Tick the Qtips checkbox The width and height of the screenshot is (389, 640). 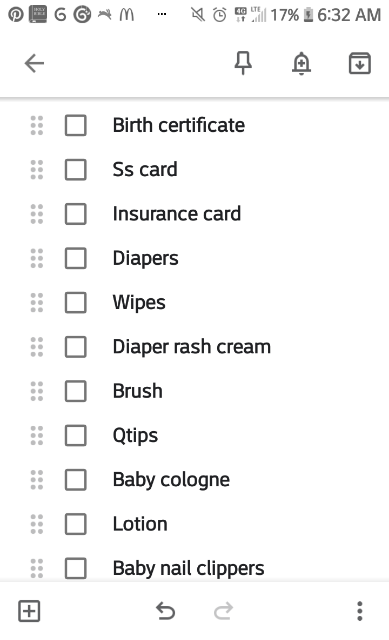coord(76,435)
